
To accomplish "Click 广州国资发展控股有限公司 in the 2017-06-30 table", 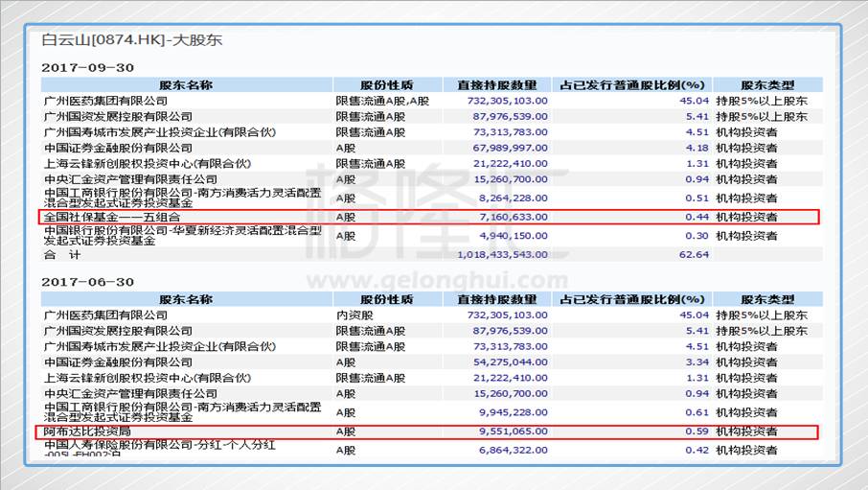I will (118, 331).
